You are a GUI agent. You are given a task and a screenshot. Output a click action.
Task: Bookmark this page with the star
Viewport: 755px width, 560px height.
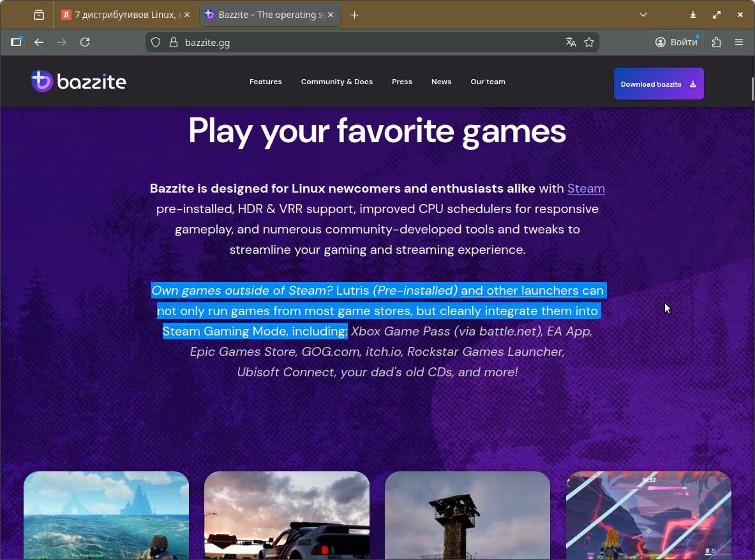pos(589,42)
